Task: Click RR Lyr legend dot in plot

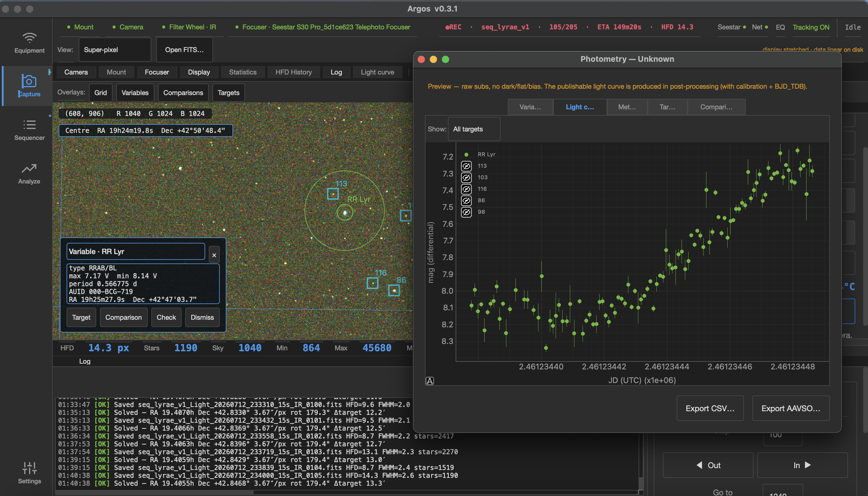Action: 466,155
